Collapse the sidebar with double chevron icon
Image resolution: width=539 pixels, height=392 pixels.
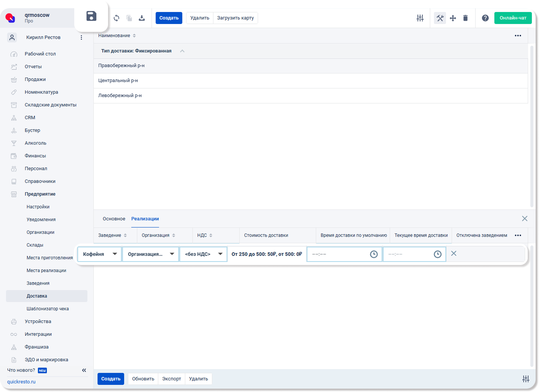click(x=84, y=370)
